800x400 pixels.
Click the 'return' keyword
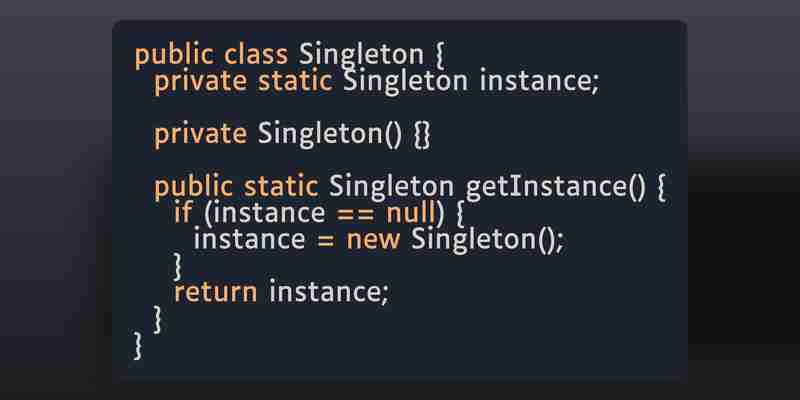point(216,292)
